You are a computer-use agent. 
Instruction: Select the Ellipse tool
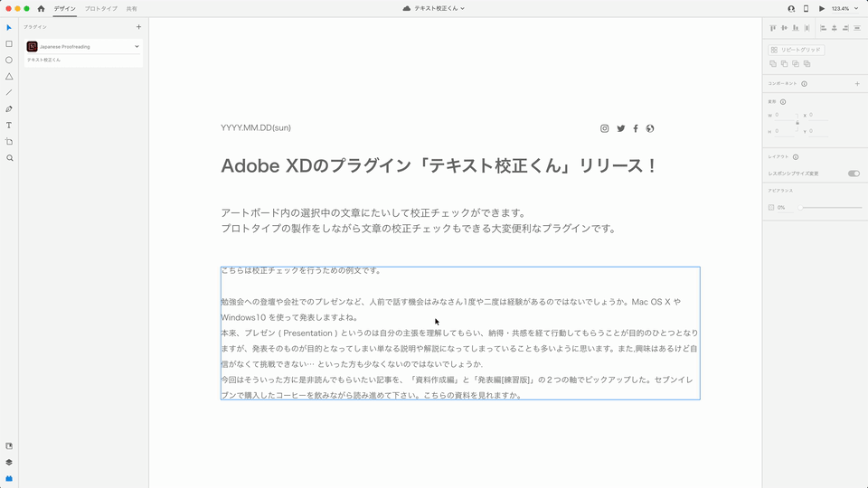9,61
